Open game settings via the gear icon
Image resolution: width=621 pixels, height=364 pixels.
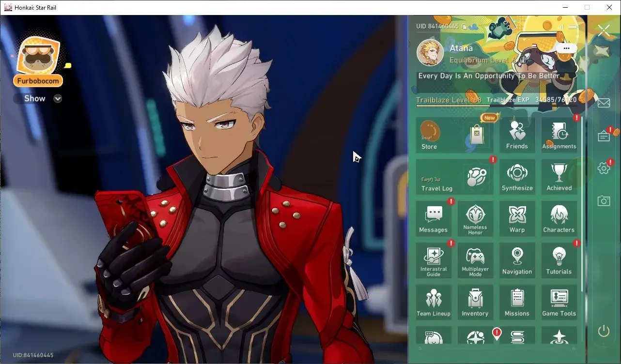[x=604, y=168]
